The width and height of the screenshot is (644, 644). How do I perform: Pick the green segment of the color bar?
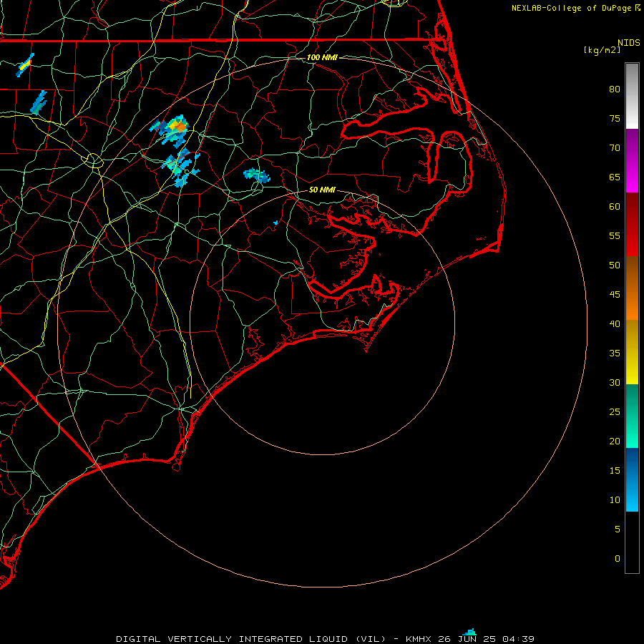(x=632, y=416)
